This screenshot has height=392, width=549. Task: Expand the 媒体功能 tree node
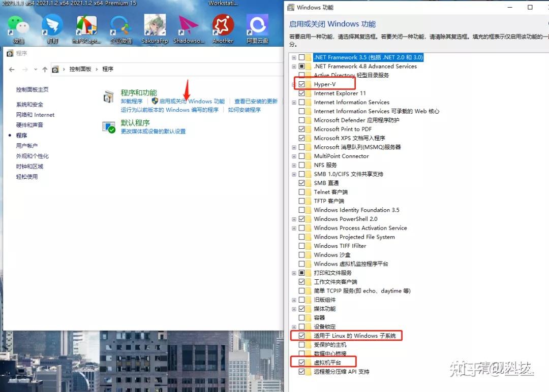pyautogui.click(x=294, y=308)
